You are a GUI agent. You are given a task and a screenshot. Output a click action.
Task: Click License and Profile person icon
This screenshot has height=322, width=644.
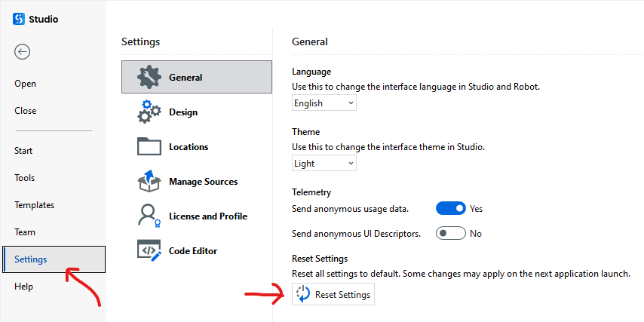(x=149, y=216)
